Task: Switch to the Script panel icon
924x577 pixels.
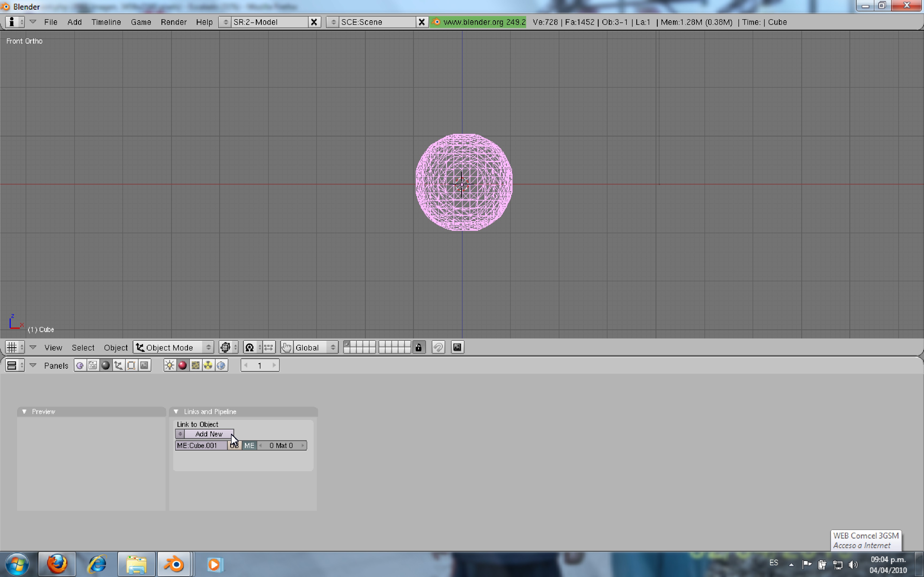Action: pos(93,365)
